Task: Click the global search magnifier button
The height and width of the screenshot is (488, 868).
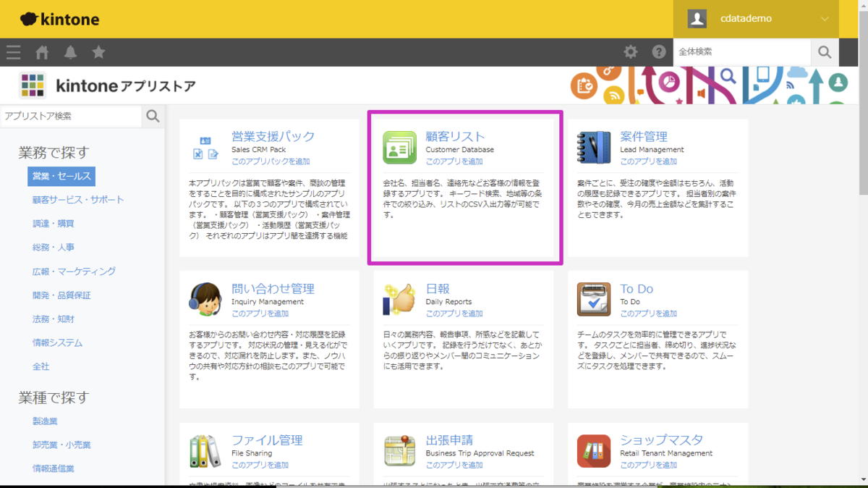Action: click(825, 52)
